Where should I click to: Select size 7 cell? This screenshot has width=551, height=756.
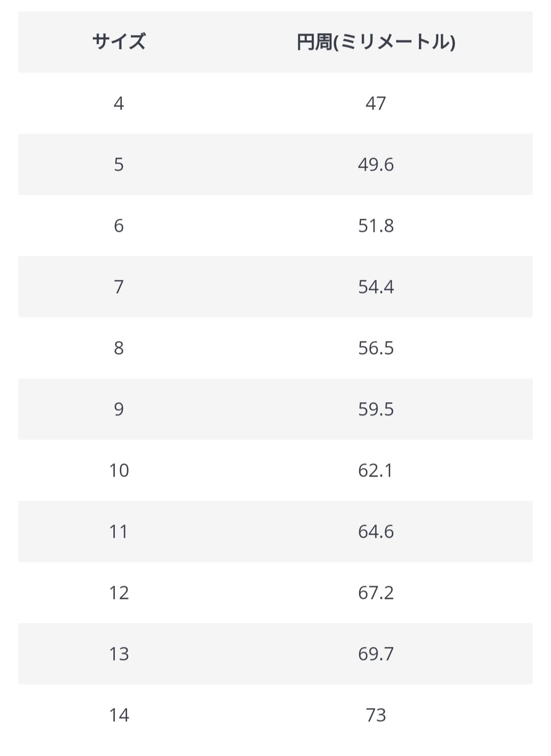click(119, 287)
